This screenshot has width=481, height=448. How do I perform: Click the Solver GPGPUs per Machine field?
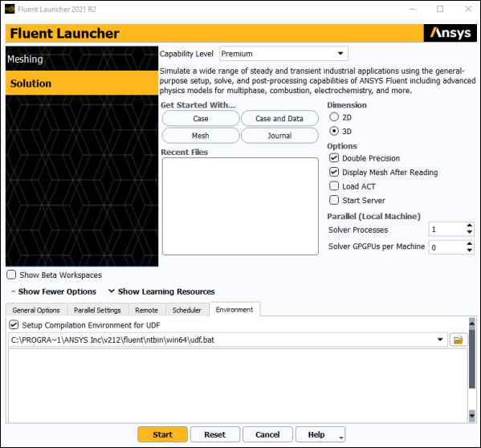click(x=447, y=247)
